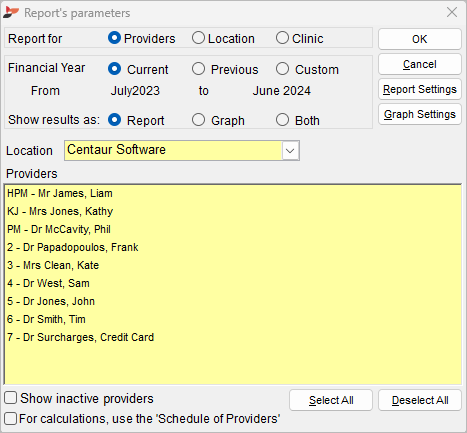Choose Clinic as report target
This screenshot has height=433, width=467.
point(282,38)
